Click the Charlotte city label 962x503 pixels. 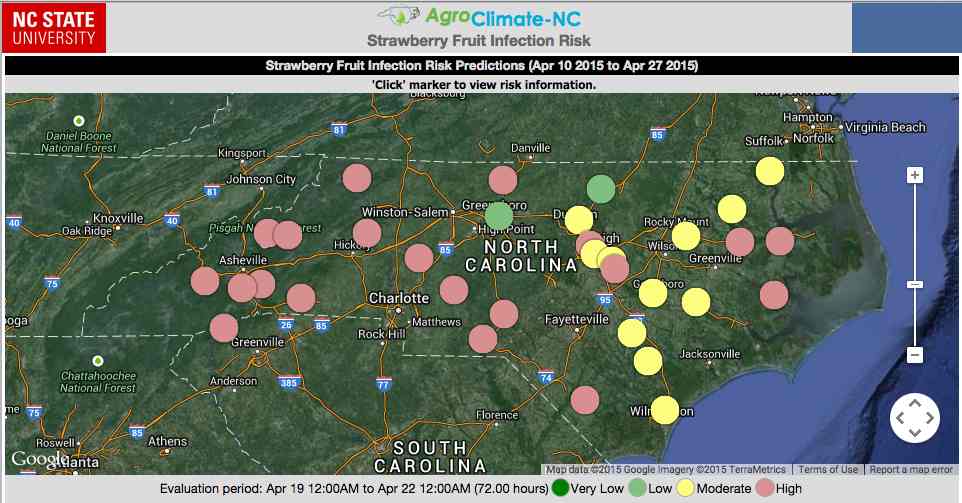click(x=399, y=298)
